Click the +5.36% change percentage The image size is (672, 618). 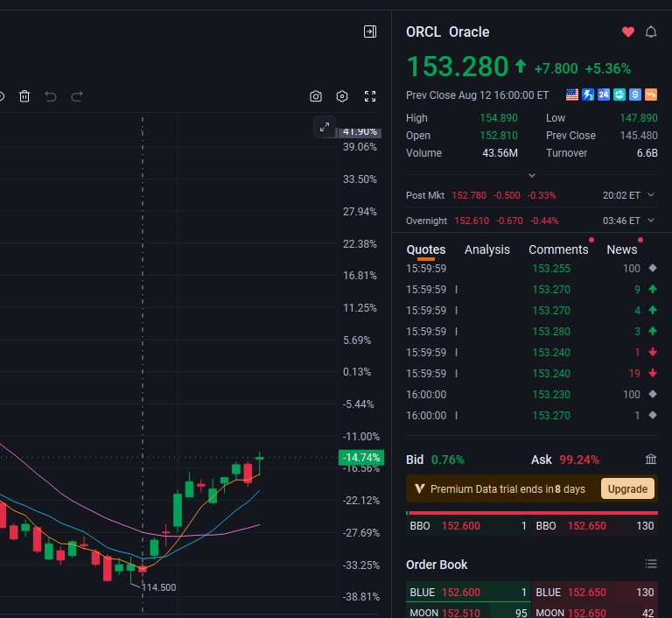608,68
